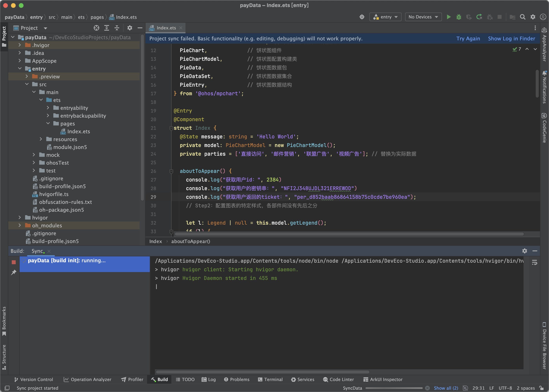Open the No Devices dropdown
This screenshot has width=549, height=392.
pos(423,17)
